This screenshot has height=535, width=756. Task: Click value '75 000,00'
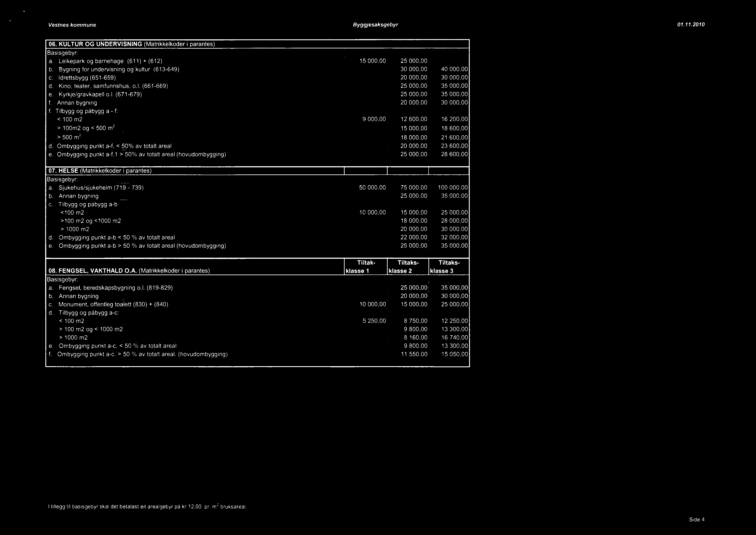pos(414,188)
